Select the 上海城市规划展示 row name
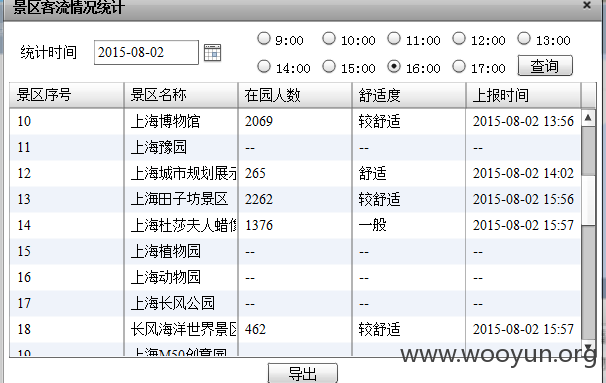Screen dimensions: 606x383 pos(184,173)
